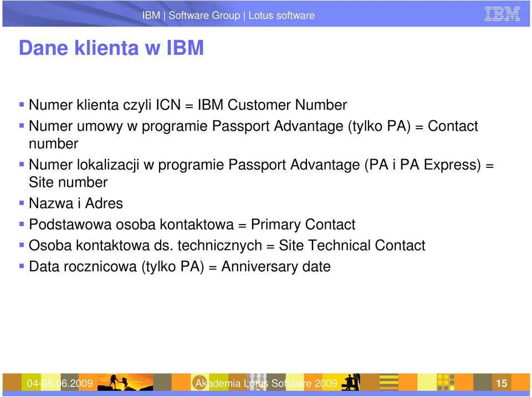Screen dimensions: 532x397
Task: Click the word 'number' under Contact
Action: 53,144
